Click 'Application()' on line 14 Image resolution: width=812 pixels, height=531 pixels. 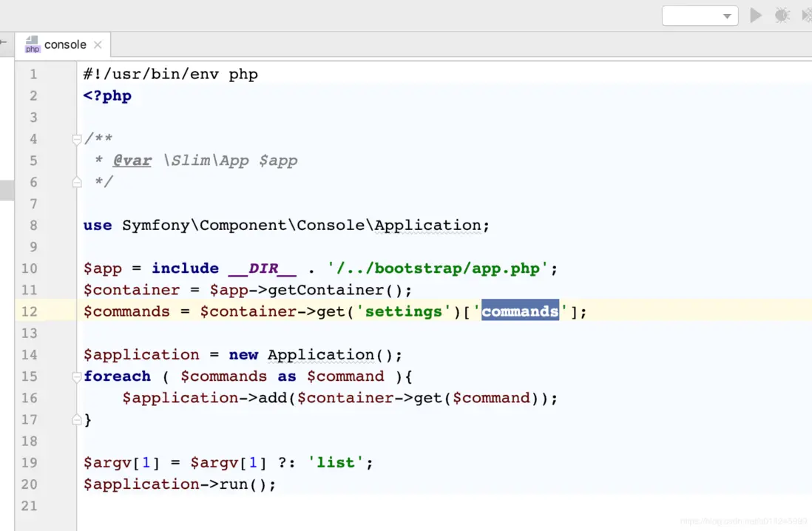(x=330, y=355)
